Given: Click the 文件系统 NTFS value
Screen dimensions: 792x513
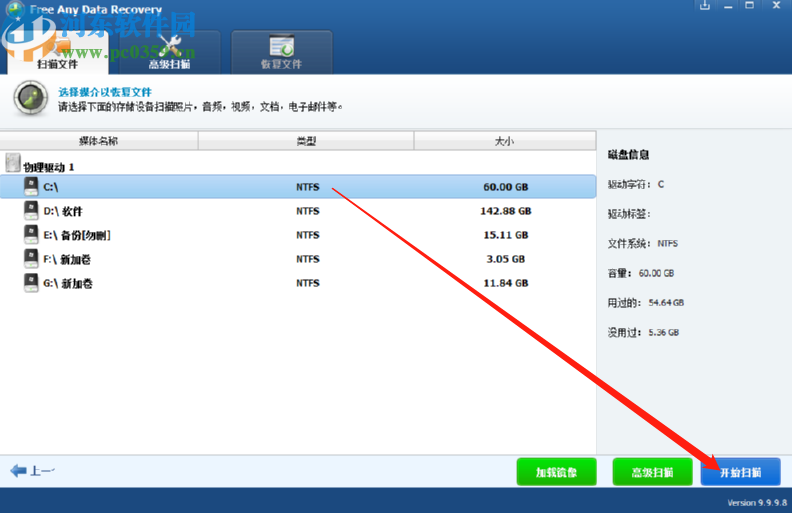Looking at the screenshot, I should [667, 243].
